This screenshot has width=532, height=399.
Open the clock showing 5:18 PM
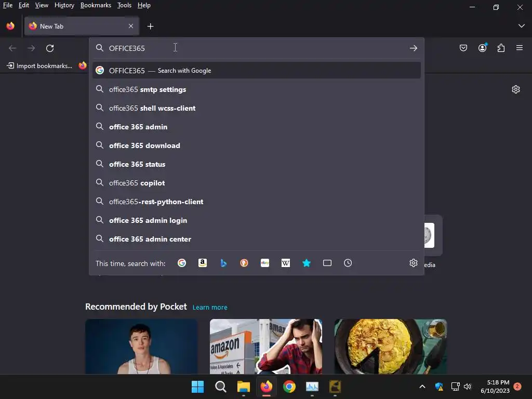click(x=495, y=387)
